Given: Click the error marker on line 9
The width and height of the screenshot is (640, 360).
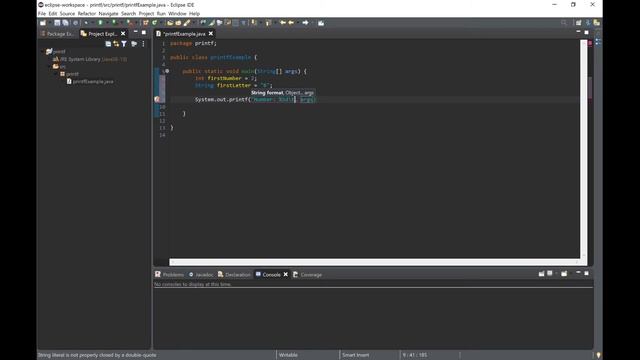Looking at the screenshot, I should (157, 99).
